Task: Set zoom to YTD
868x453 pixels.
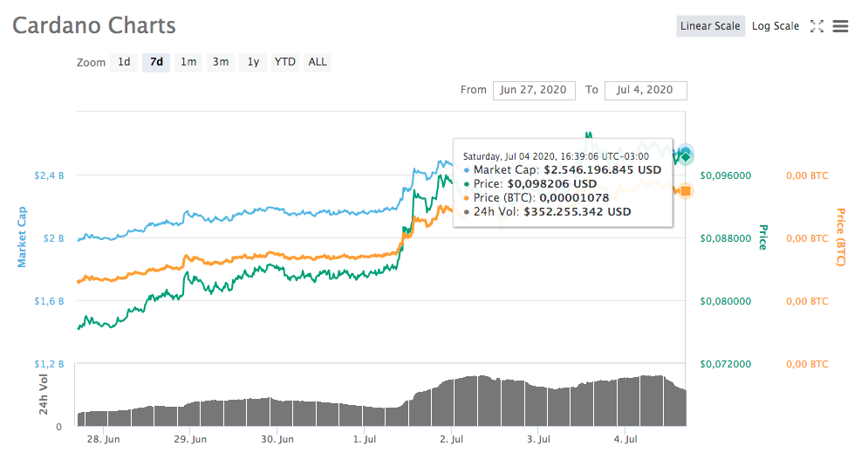Action: click(285, 62)
